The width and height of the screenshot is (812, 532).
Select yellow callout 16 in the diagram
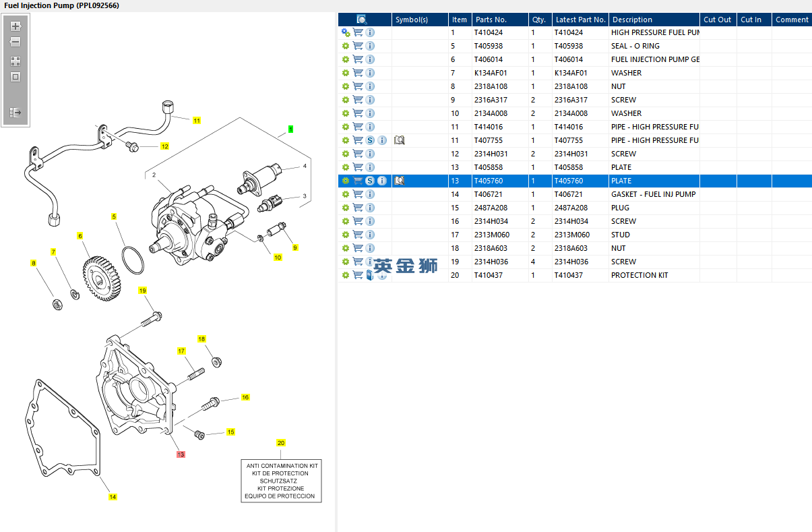[x=245, y=397]
